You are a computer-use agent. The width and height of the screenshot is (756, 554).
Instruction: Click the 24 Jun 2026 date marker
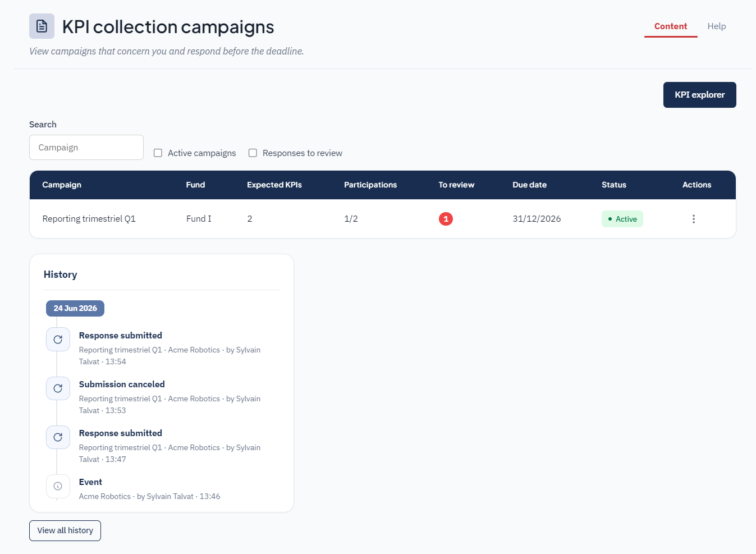[75, 308]
